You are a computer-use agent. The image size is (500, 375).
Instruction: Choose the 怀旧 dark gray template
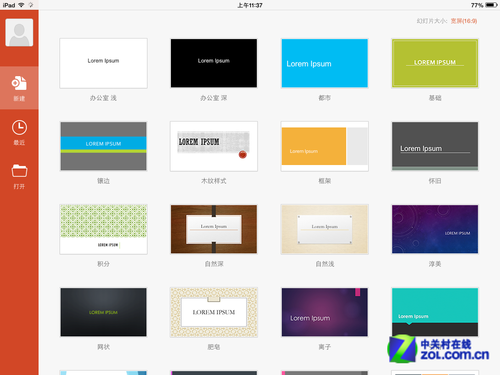pyautogui.click(x=435, y=146)
